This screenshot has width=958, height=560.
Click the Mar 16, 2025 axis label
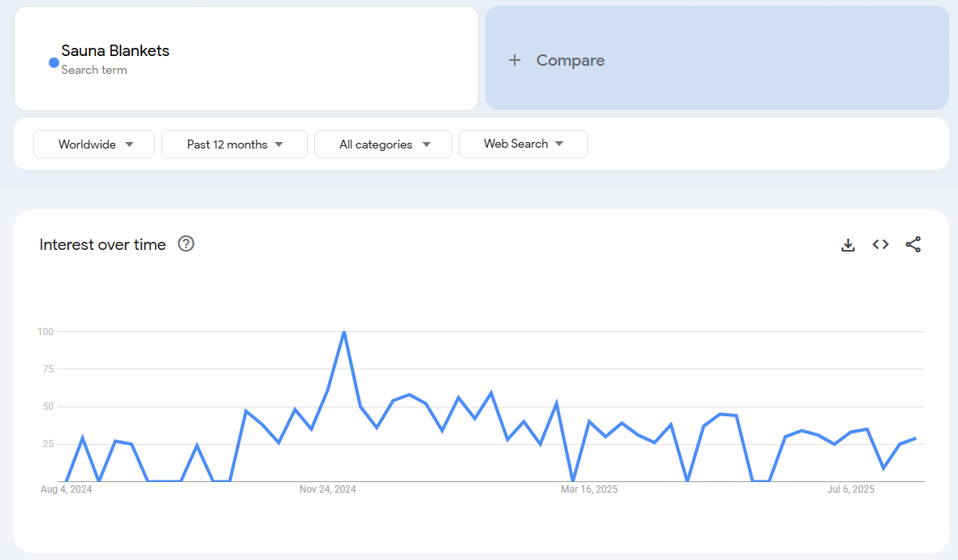589,489
